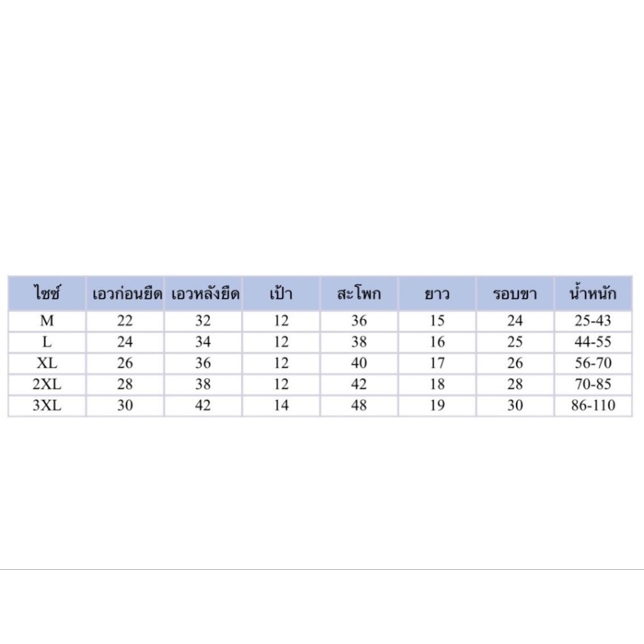Select the เป้า header cell
The image size is (644, 644).
[x=281, y=294]
